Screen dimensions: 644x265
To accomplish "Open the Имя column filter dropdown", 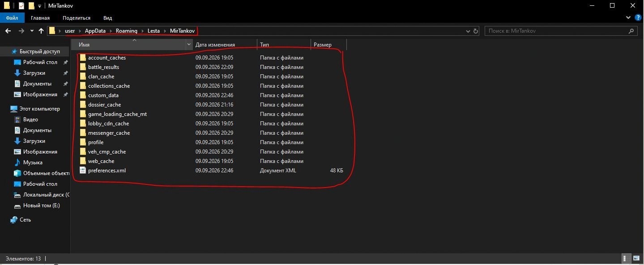I will click(x=189, y=44).
